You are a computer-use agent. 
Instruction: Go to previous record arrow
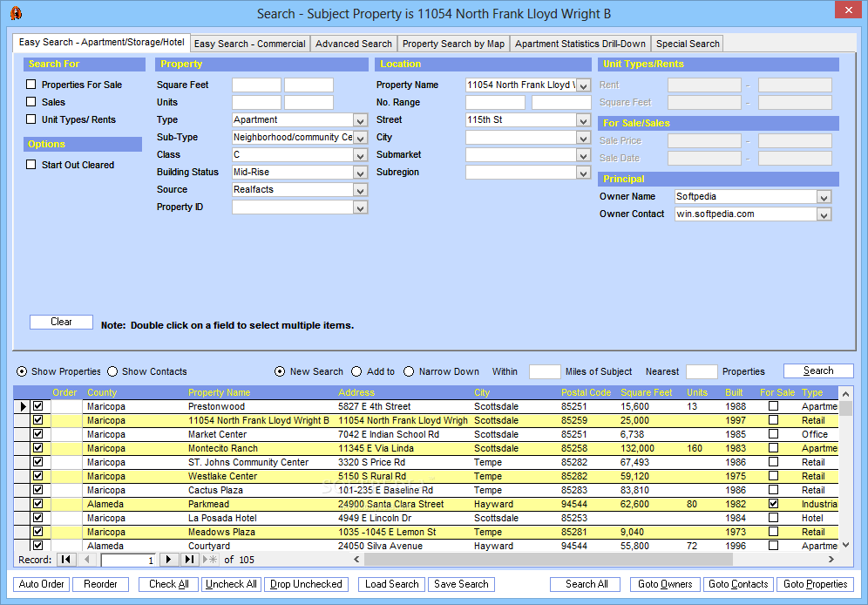coord(87,560)
